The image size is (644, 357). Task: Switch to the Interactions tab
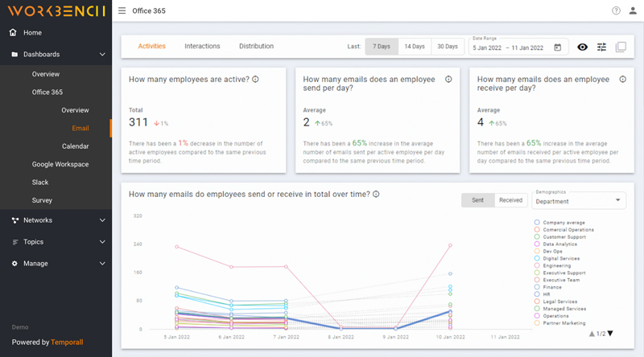click(x=202, y=46)
